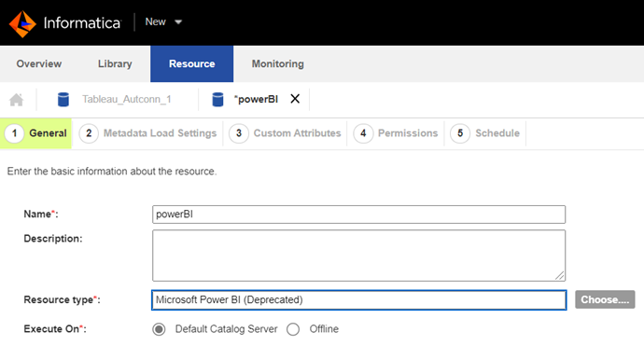Select the Default Catalog Server radio button
Image resolution: width=644 pixels, height=346 pixels.
click(x=159, y=329)
